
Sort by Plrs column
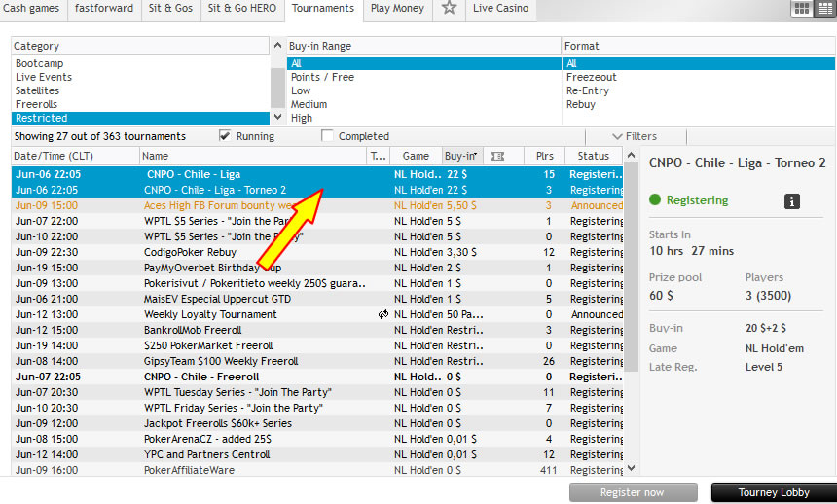click(544, 156)
